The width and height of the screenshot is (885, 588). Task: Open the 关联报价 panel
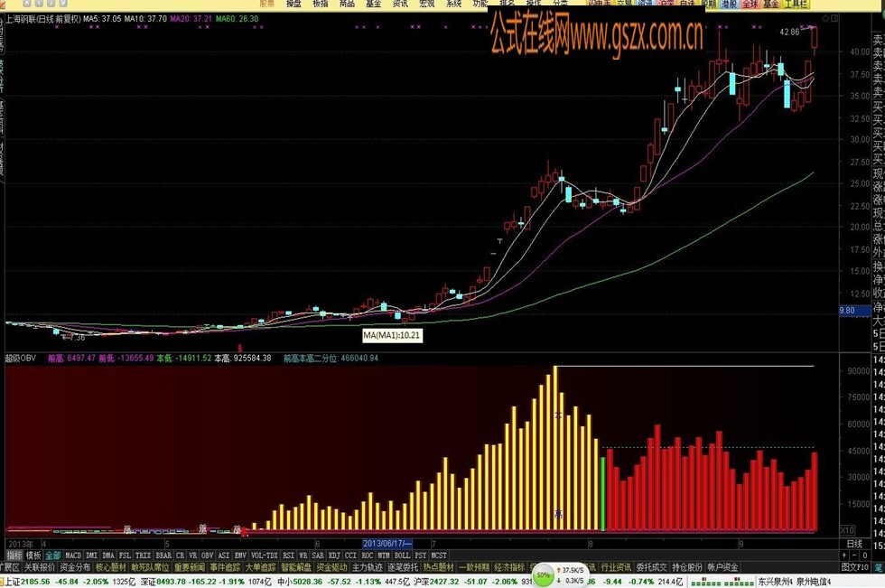click(x=40, y=566)
